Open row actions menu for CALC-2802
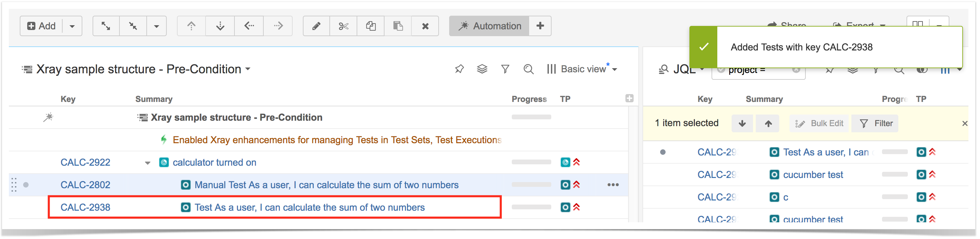 coord(613,185)
